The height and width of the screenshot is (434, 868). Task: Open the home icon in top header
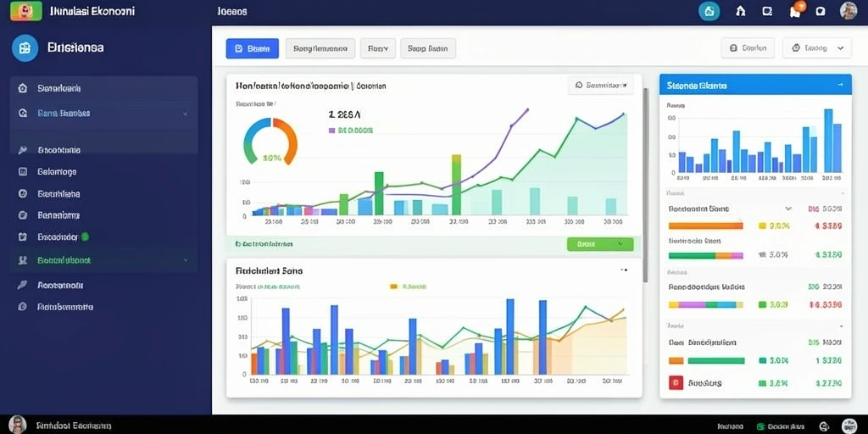741,11
